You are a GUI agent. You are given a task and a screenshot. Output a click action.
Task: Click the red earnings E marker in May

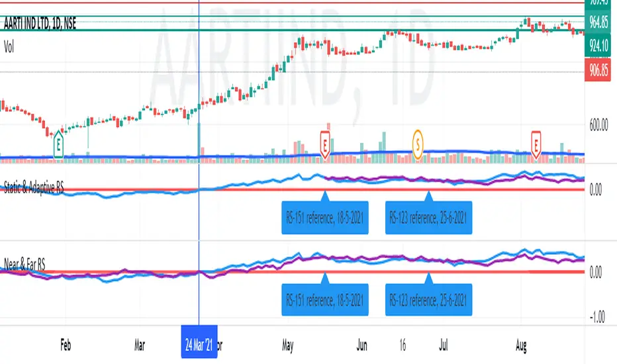point(325,145)
